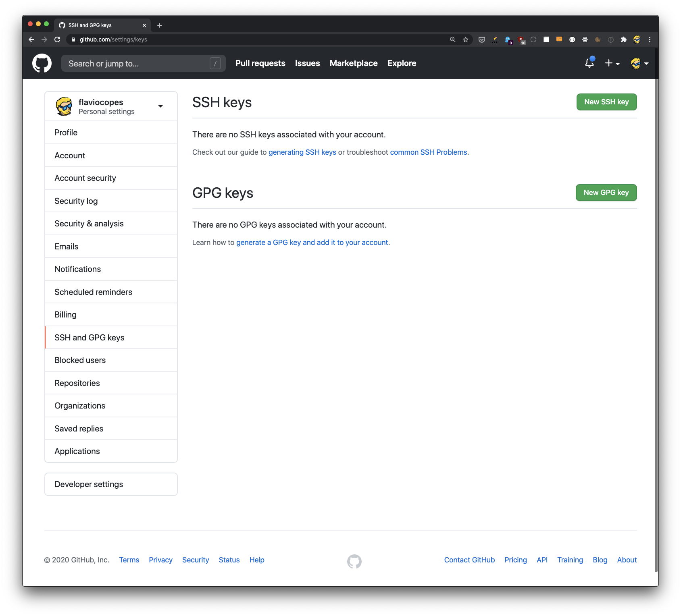
Task: Click the New GPG key button
Action: (x=606, y=193)
